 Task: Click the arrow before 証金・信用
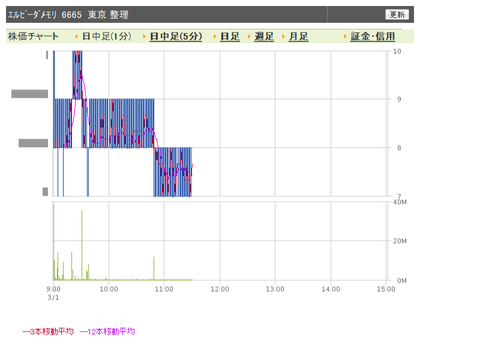point(345,36)
